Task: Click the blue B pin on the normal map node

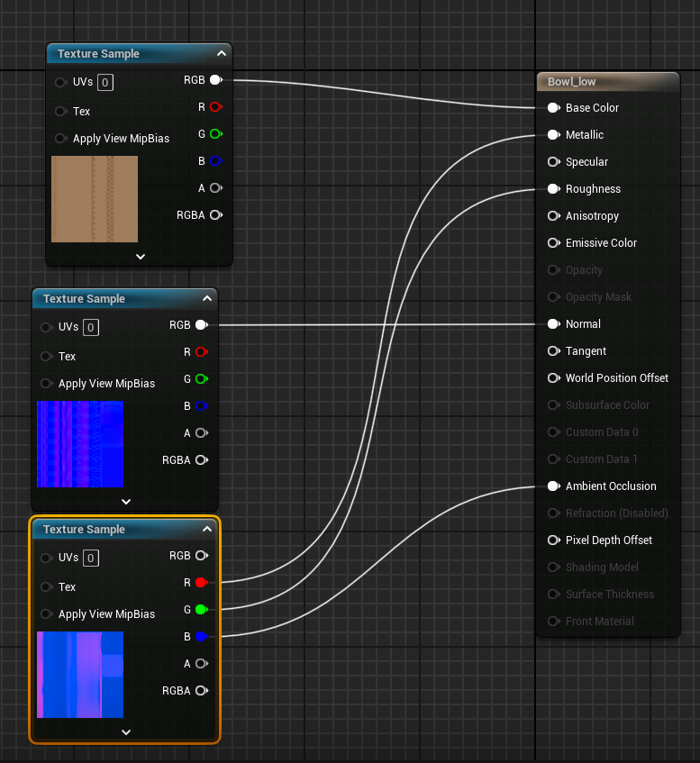Action: click(x=202, y=406)
